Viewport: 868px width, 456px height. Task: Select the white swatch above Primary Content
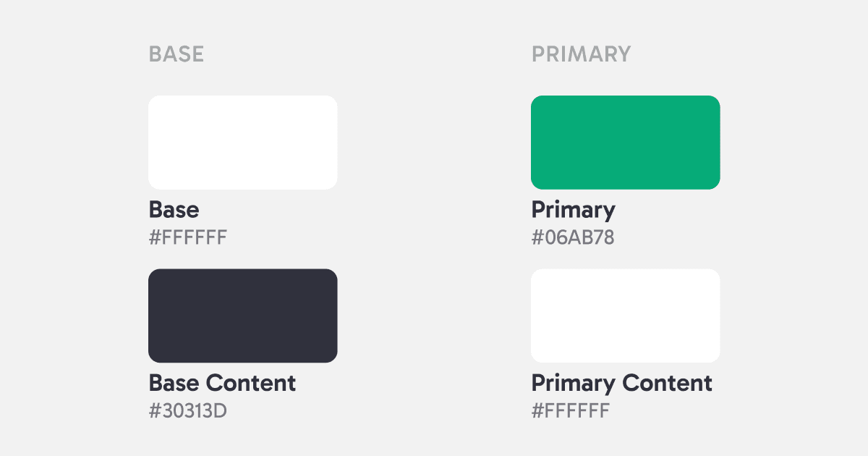click(625, 316)
